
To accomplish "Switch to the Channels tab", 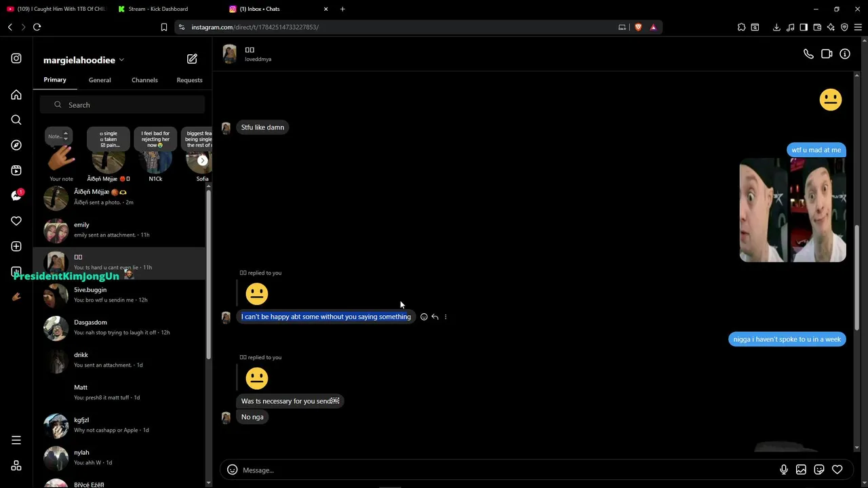I will point(144,80).
